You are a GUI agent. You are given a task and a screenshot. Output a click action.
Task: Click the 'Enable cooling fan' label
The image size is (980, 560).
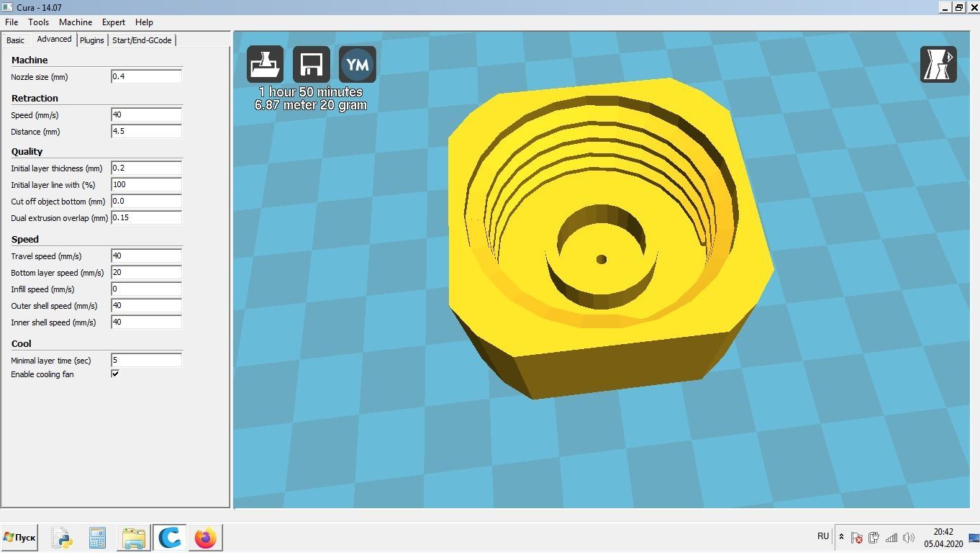click(x=42, y=374)
